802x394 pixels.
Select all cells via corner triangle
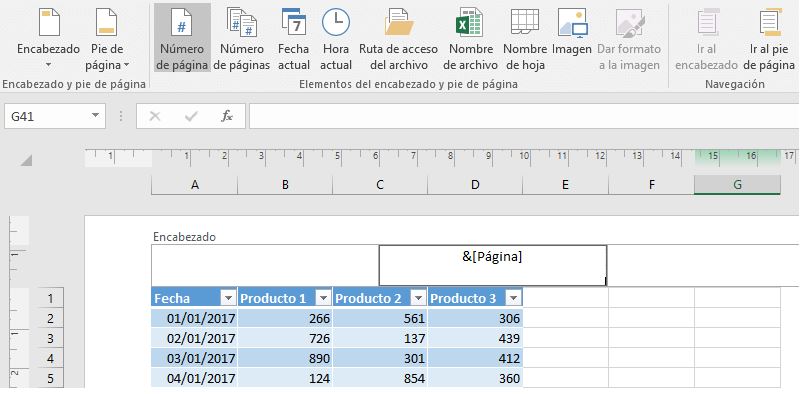pyautogui.click(x=26, y=161)
